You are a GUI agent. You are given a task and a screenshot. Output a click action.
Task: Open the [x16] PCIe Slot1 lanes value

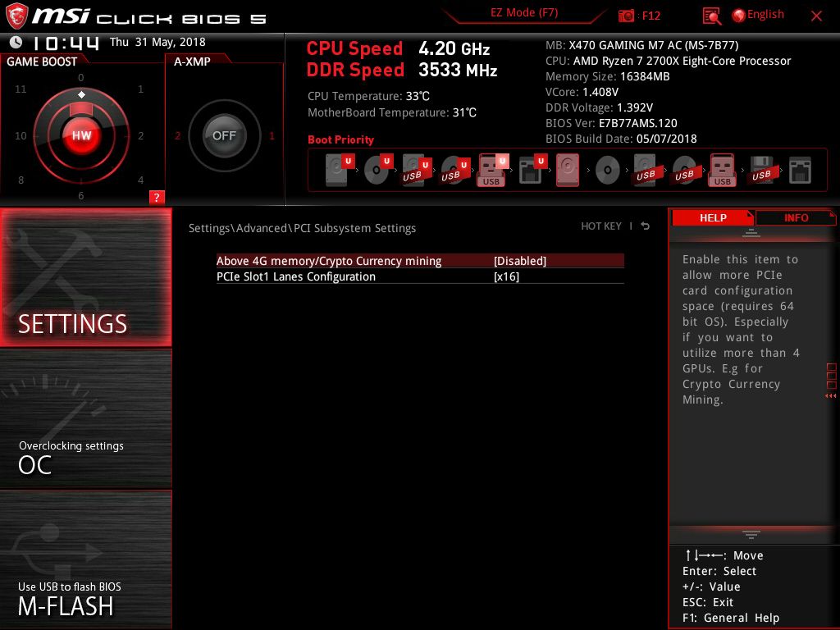coord(506,276)
